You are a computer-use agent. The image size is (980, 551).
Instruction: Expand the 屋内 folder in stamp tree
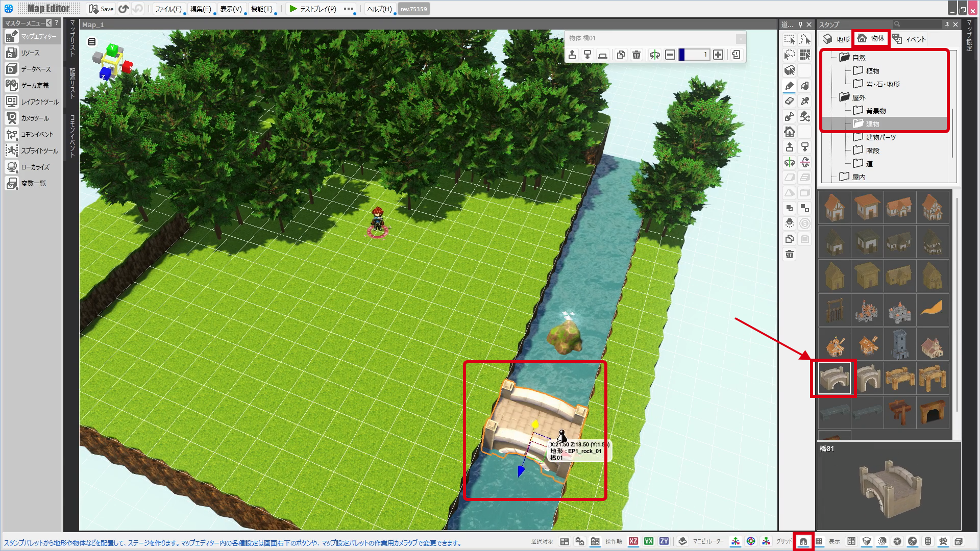(844, 177)
